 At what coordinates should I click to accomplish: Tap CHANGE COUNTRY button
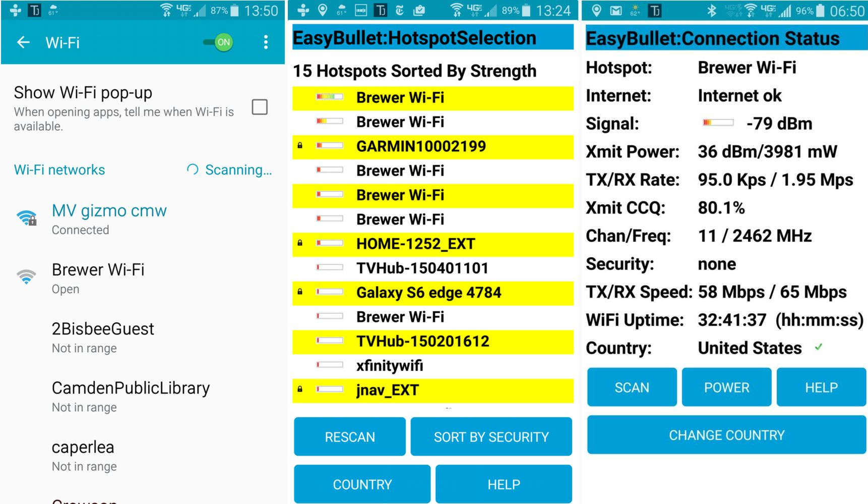pos(727,435)
